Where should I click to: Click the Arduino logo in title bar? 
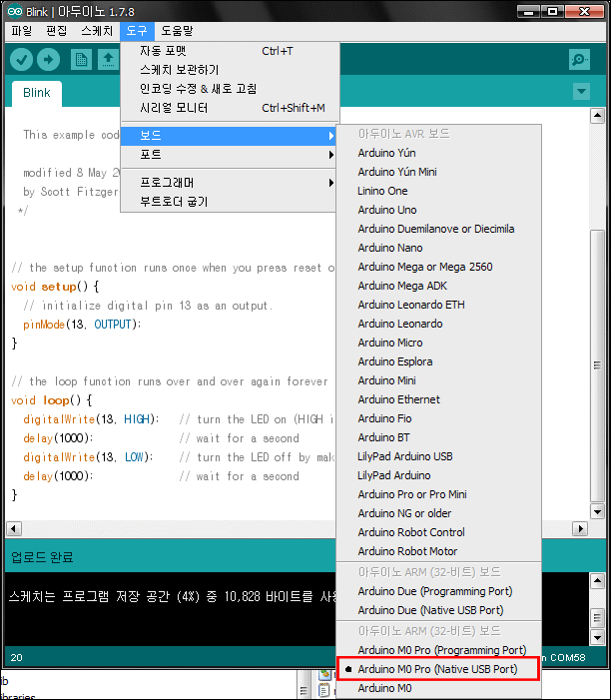pos(14,11)
